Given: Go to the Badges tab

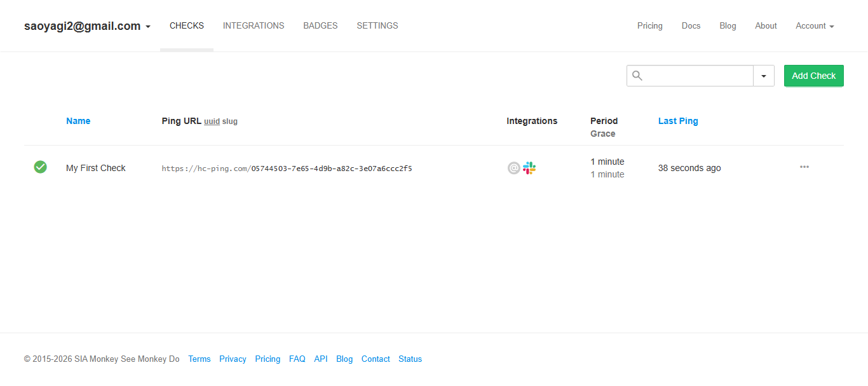Looking at the screenshot, I should point(320,26).
